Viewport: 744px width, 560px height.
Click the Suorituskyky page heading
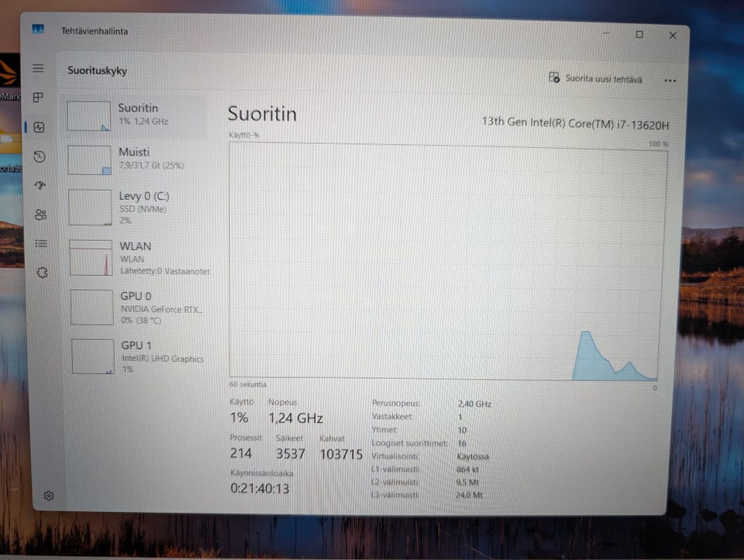tap(98, 70)
